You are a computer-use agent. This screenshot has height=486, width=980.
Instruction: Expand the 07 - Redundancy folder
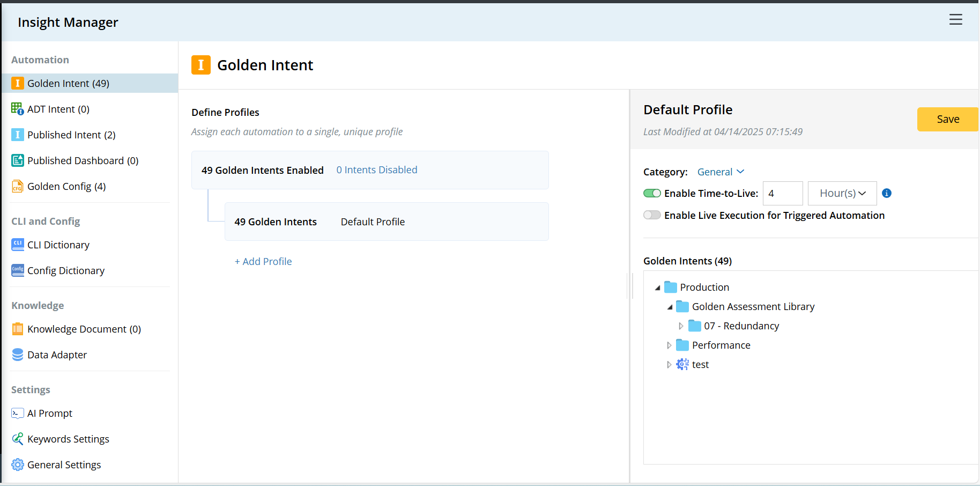pos(681,326)
